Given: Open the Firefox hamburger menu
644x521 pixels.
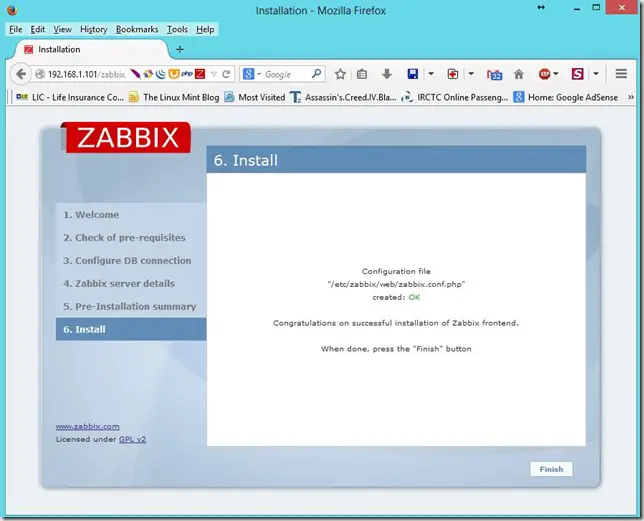Looking at the screenshot, I should (x=621, y=74).
